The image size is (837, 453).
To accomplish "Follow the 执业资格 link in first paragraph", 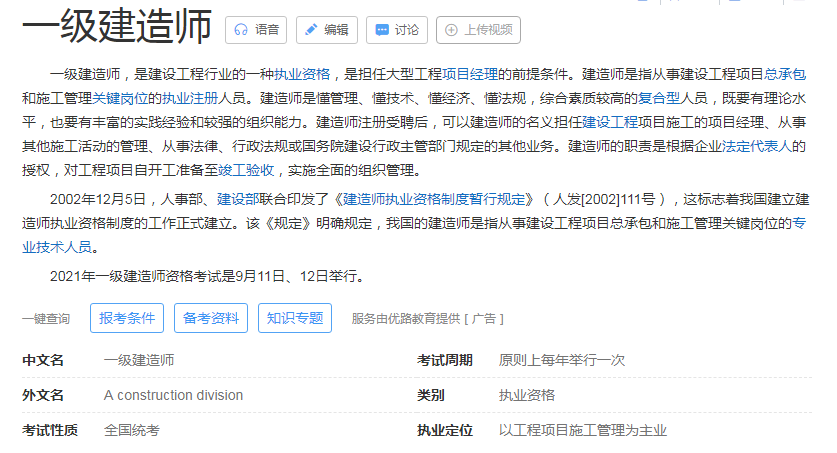I will coord(302,74).
